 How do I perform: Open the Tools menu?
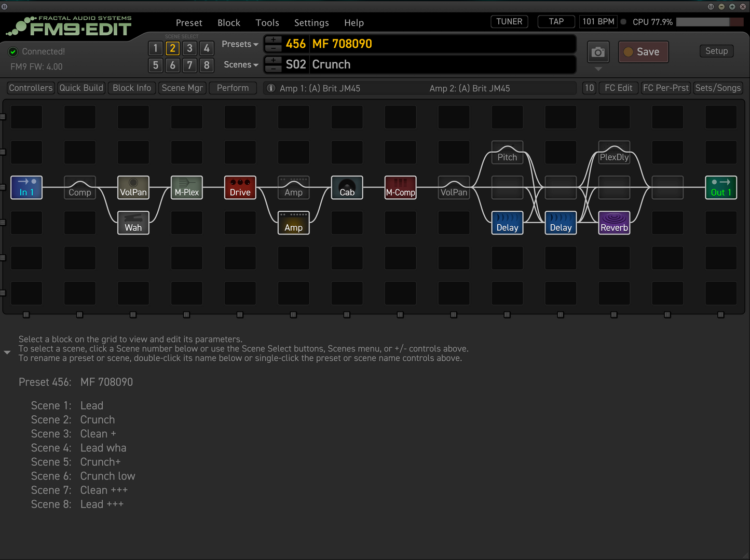(267, 23)
